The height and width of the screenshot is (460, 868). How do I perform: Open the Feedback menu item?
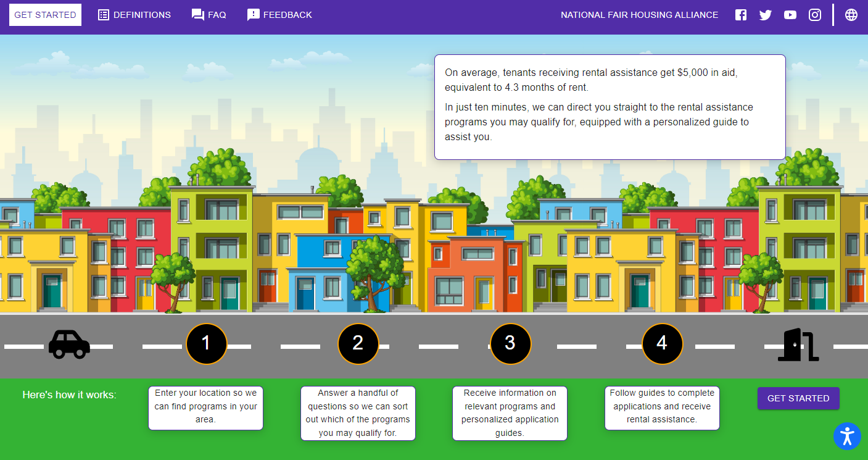(x=279, y=15)
